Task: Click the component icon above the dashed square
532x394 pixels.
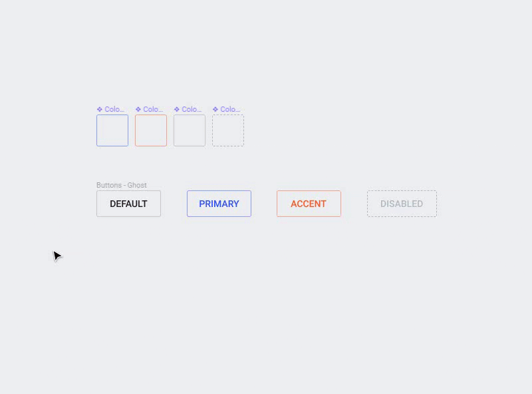Action: click(215, 109)
